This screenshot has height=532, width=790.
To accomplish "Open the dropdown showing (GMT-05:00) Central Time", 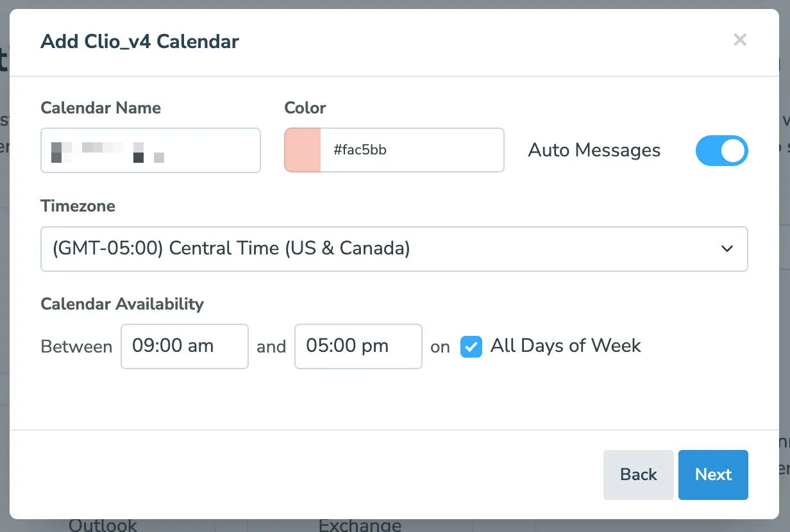I will 394,249.
